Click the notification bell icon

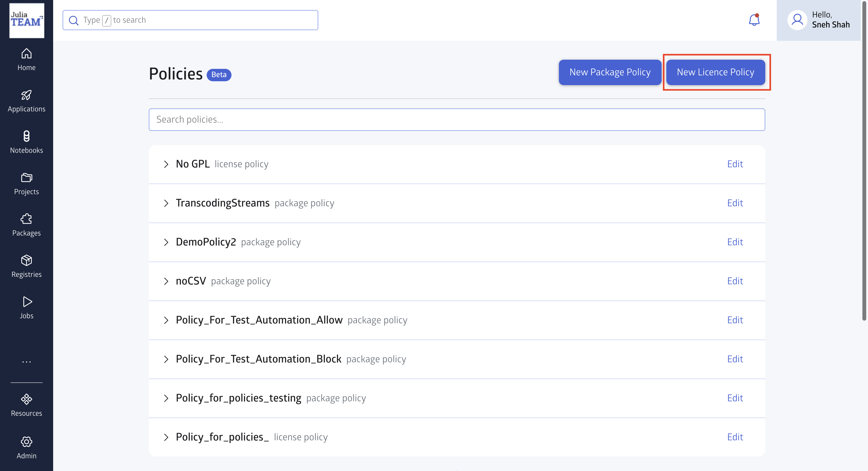coord(754,20)
